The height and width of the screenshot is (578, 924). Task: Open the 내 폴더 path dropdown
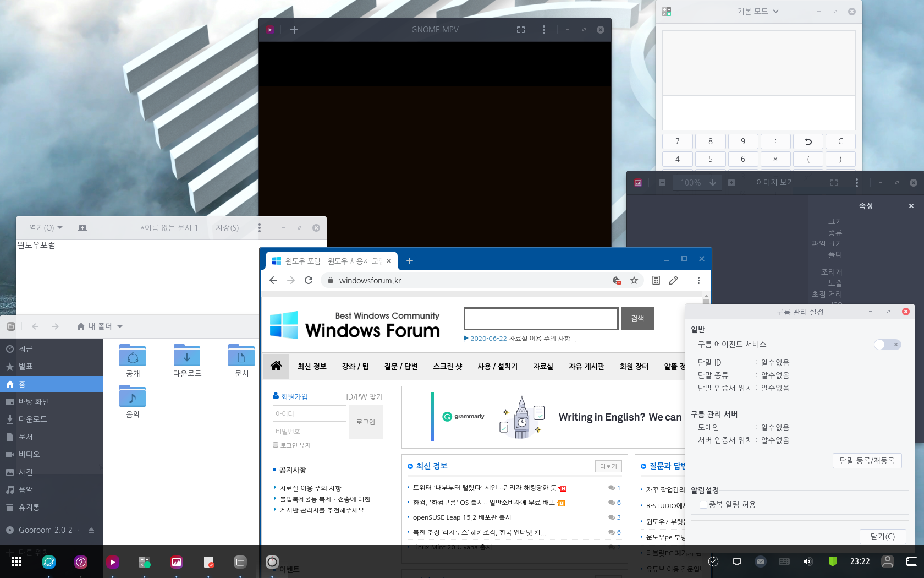tap(100, 326)
